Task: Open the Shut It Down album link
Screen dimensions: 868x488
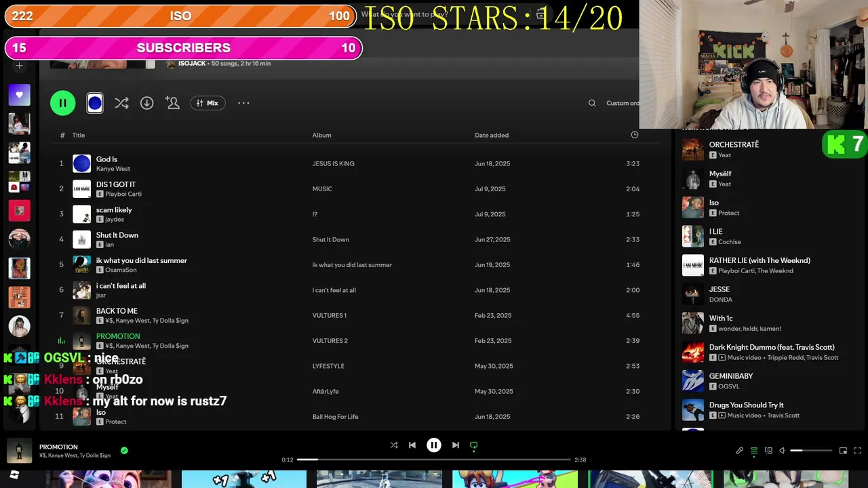Action: click(331, 239)
